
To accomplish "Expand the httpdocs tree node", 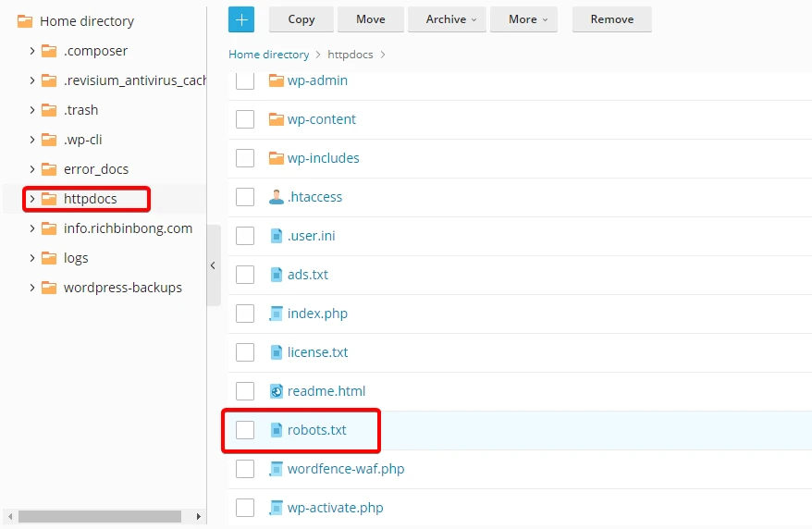I will coord(32,199).
